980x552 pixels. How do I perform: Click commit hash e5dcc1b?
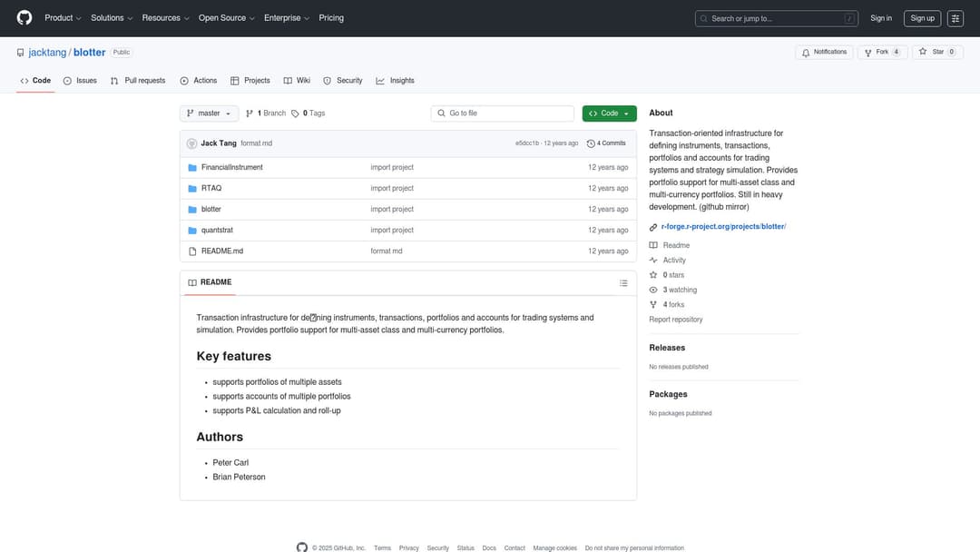[527, 143]
